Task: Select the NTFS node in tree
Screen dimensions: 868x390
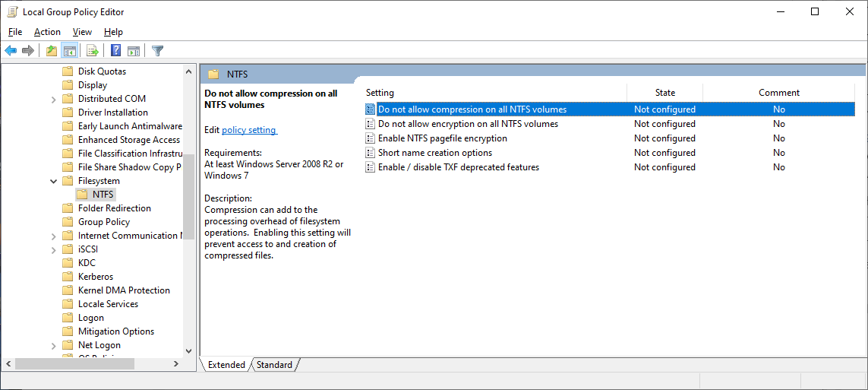Action: (x=103, y=195)
